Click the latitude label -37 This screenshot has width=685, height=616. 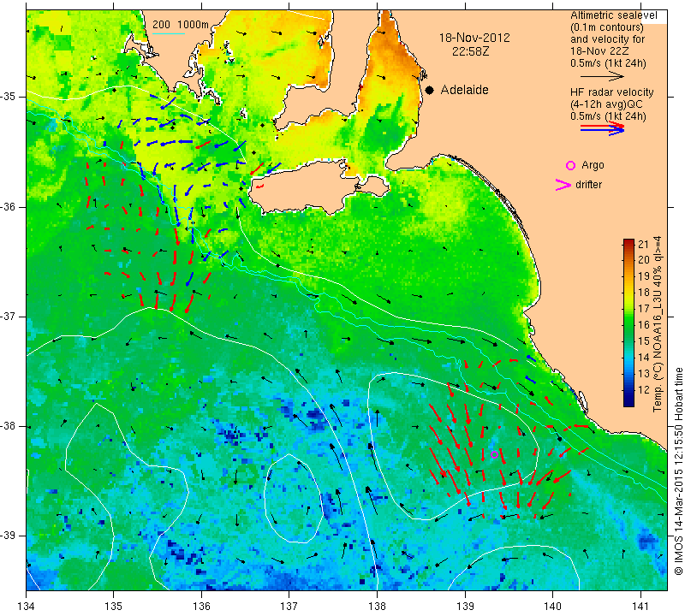pos(9,316)
